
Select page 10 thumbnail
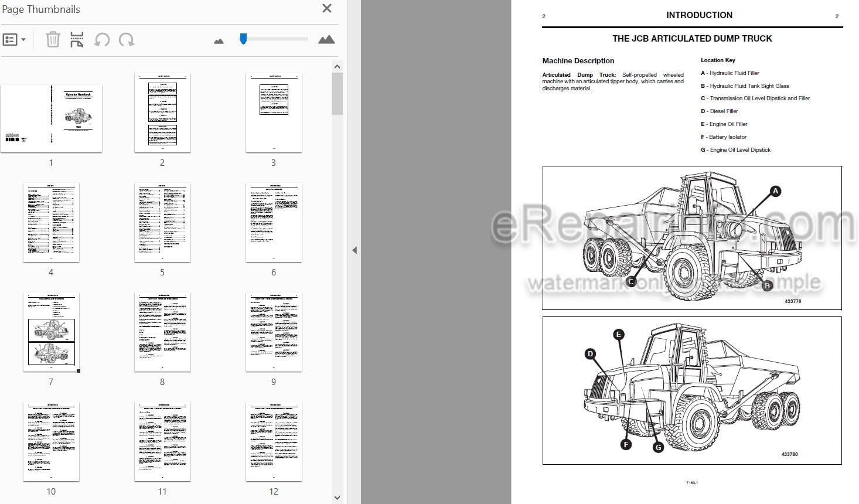(x=51, y=441)
